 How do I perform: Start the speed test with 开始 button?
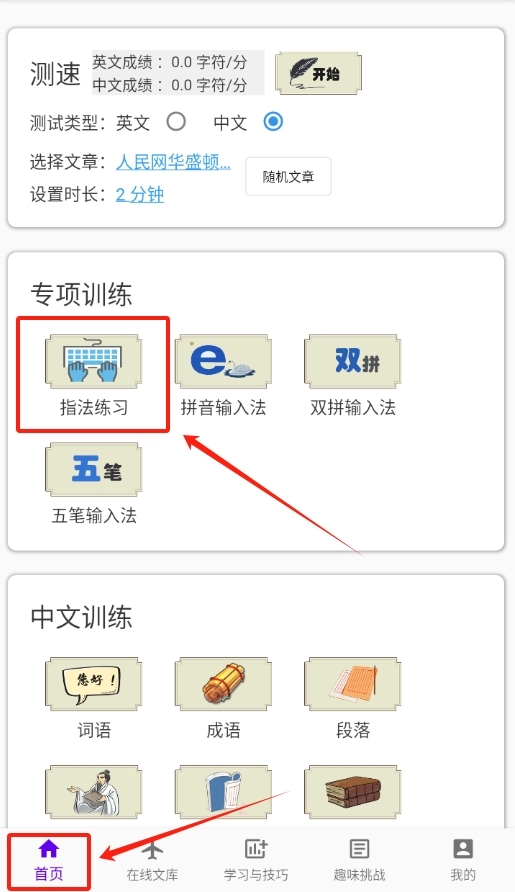(319, 73)
